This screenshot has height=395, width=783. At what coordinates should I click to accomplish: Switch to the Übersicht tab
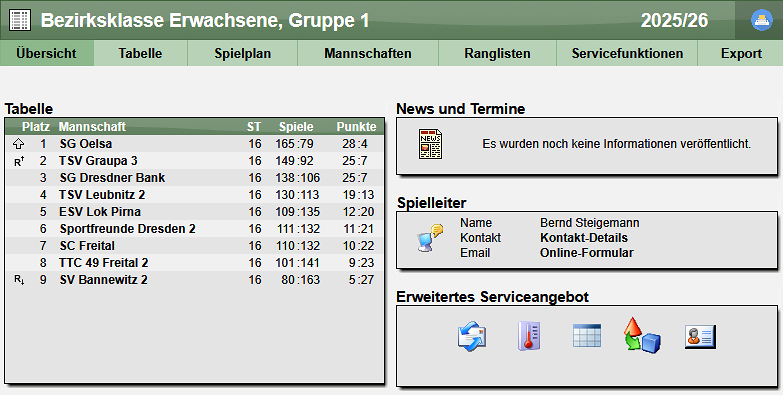click(46, 53)
